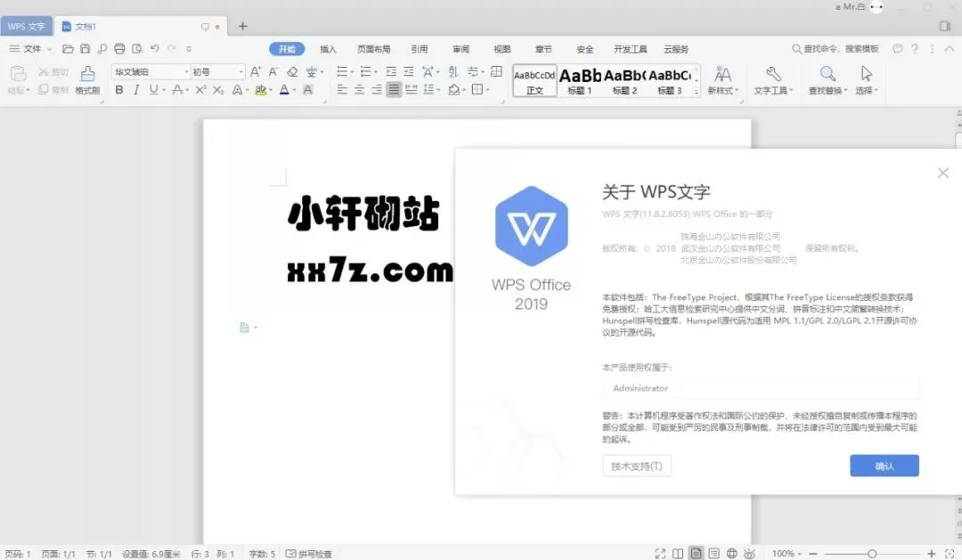Open the font size dropdown 初号
This screenshot has width=962, height=560.
pyautogui.click(x=241, y=72)
